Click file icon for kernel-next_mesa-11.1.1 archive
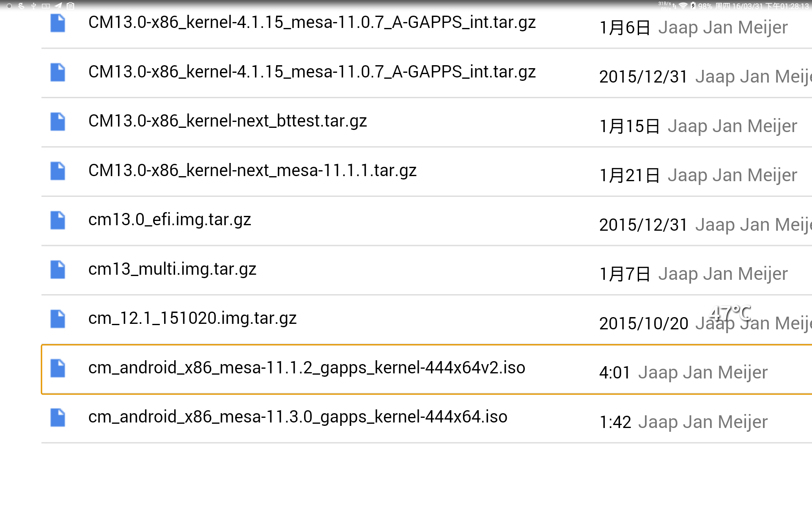Viewport: 812px width, 508px height. [x=58, y=171]
